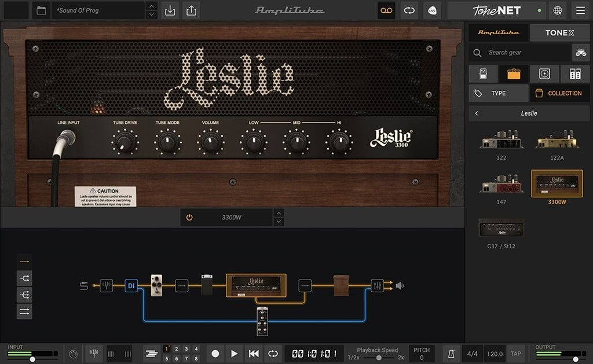This screenshot has height=364, width=593.
Task: Open the tuner in the transport bar
Action: click(x=94, y=354)
